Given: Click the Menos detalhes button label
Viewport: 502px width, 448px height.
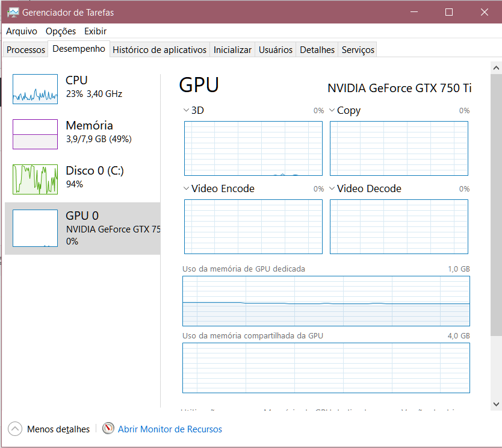Looking at the screenshot, I should (x=58, y=429).
